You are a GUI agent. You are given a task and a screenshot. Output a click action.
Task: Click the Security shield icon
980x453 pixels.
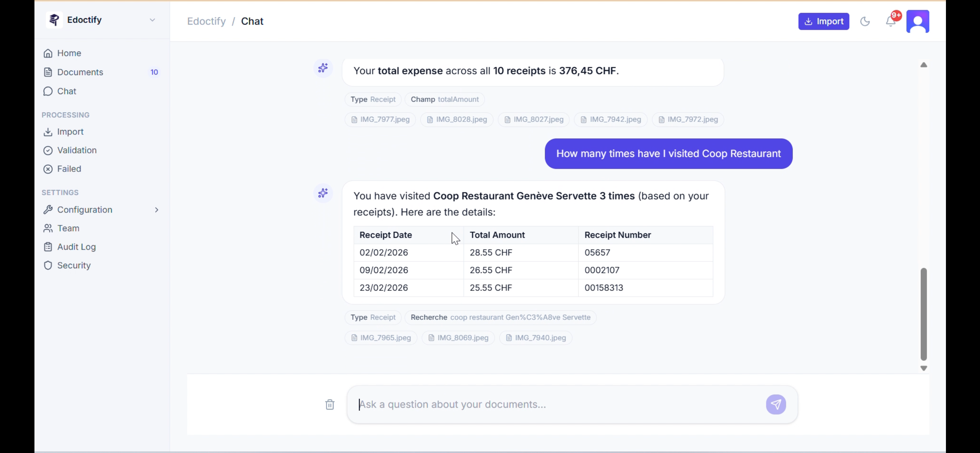(x=48, y=265)
